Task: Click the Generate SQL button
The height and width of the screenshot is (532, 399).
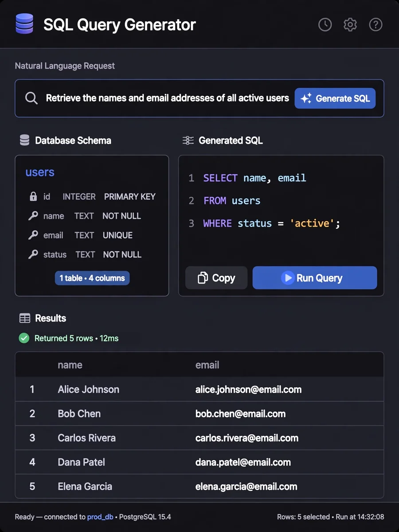Action: coord(335,98)
